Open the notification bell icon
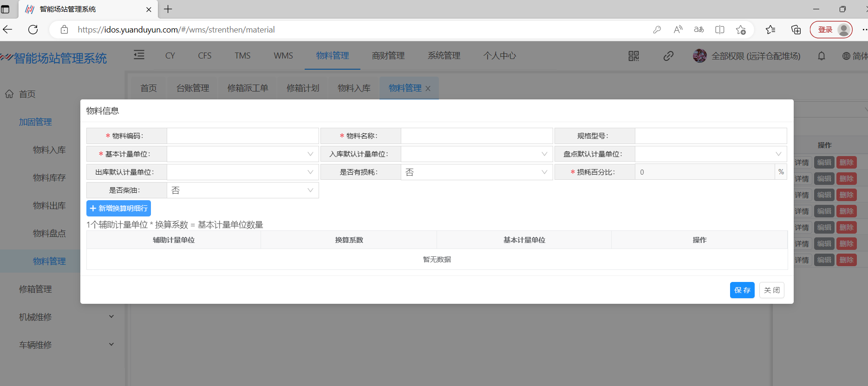Image resolution: width=868 pixels, height=386 pixels. [x=821, y=56]
